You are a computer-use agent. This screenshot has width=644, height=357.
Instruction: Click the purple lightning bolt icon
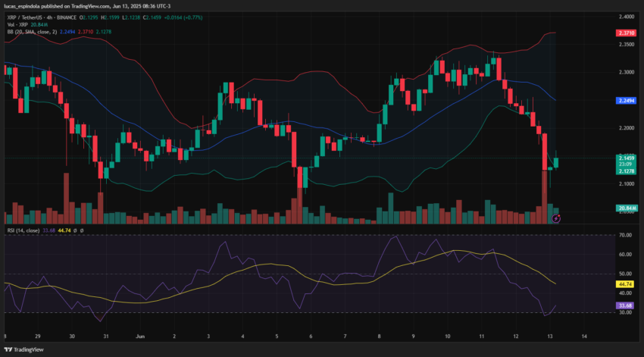[555, 218]
